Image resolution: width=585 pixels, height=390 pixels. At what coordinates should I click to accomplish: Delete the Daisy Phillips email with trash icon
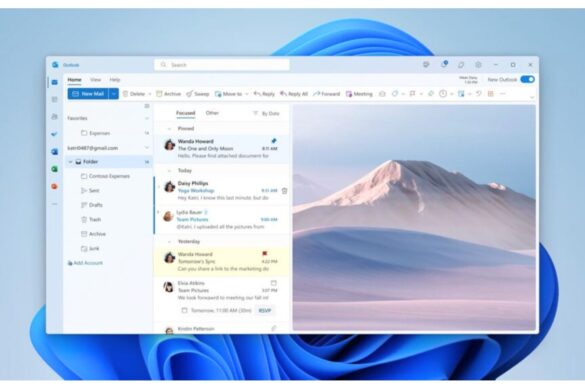pyautogui.click(x=284, y=191)
